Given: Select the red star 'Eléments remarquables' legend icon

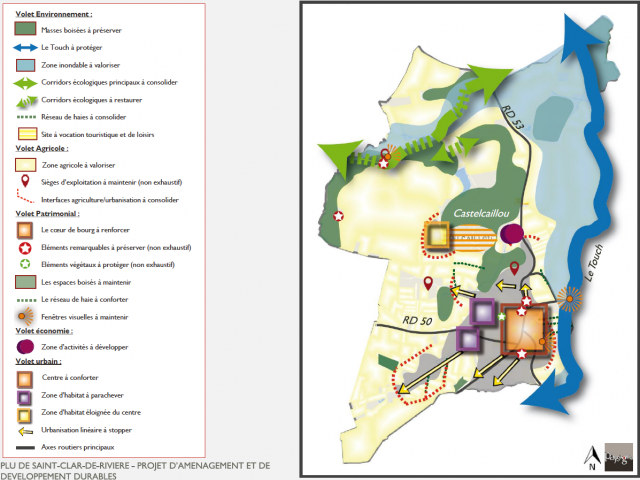Looking at the screenshot, I should point(25,247).
